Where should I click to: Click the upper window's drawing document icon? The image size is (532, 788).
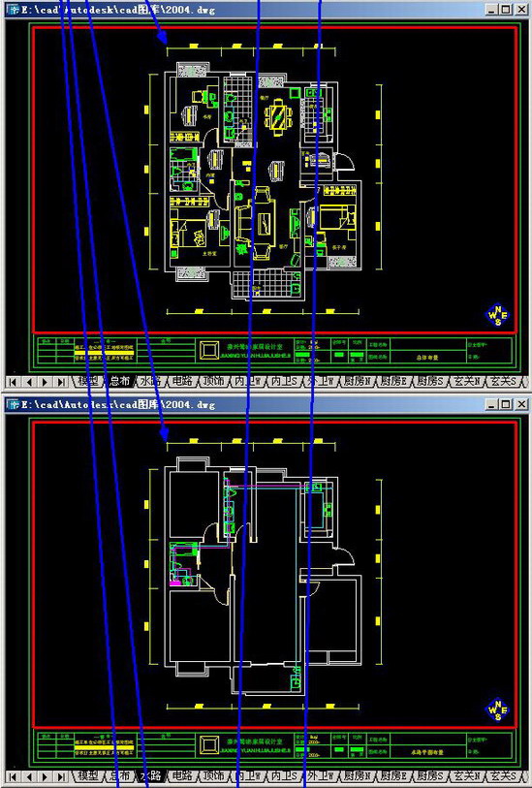click(x=13, y=10)
